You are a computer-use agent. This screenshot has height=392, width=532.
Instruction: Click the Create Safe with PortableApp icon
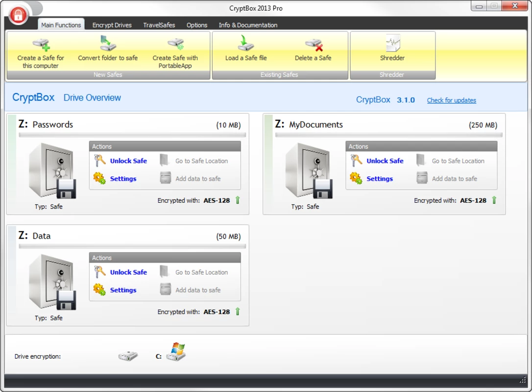(x=175, y=44)
